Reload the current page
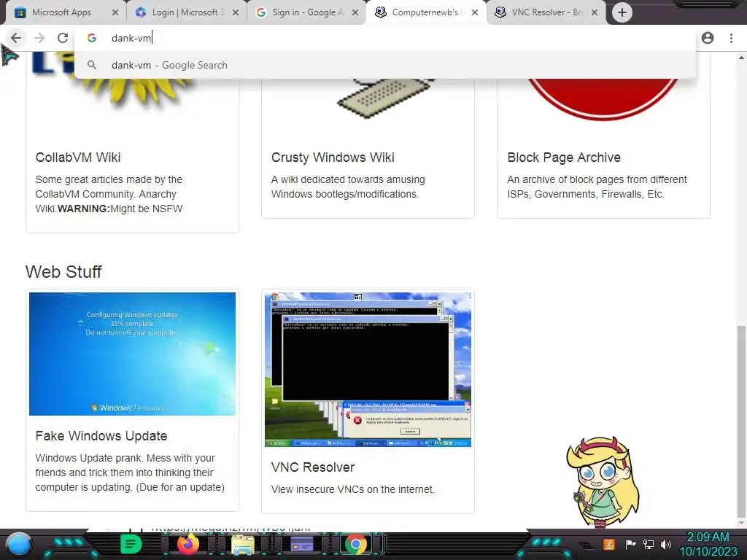This screenshot has width=747, height=560. [x=63, y=38]
